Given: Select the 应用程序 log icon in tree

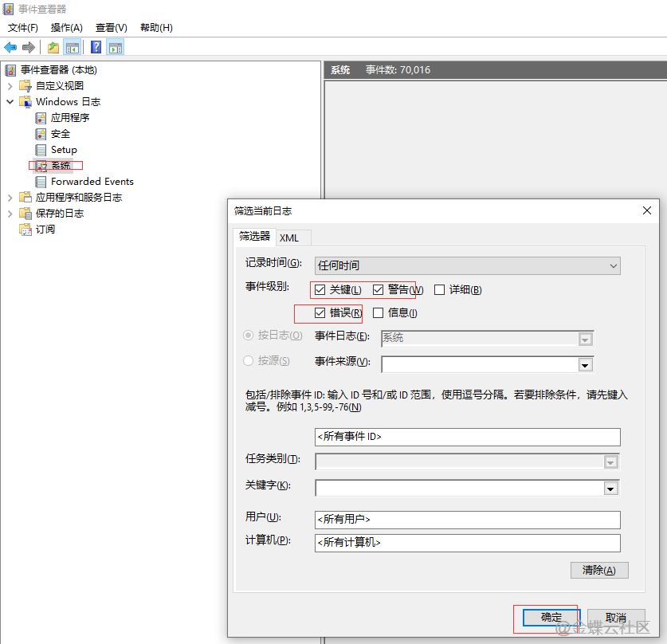Looking at the screenshot, I should pos(41,118).
